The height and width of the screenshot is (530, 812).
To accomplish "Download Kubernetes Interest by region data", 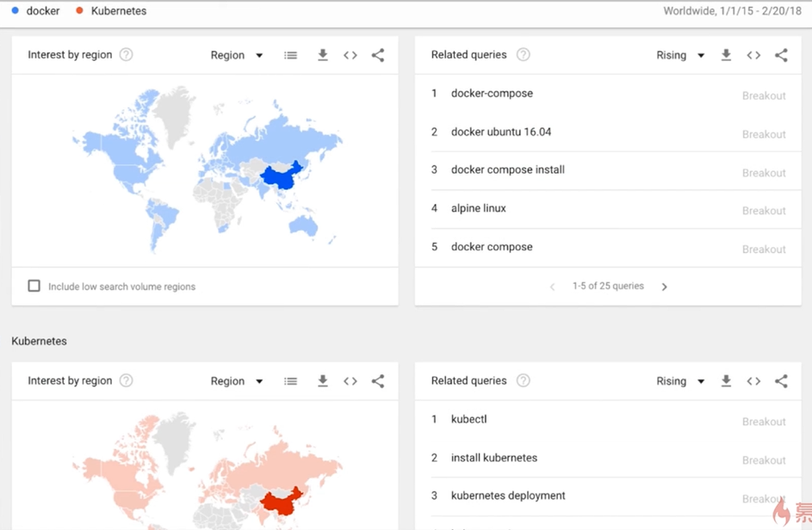I will click(x=323, y=381).
